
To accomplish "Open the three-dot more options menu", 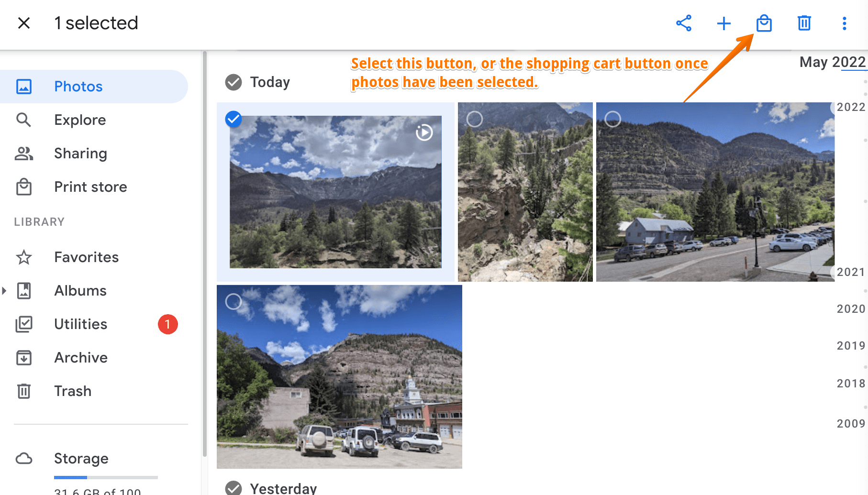I will 845,23.
